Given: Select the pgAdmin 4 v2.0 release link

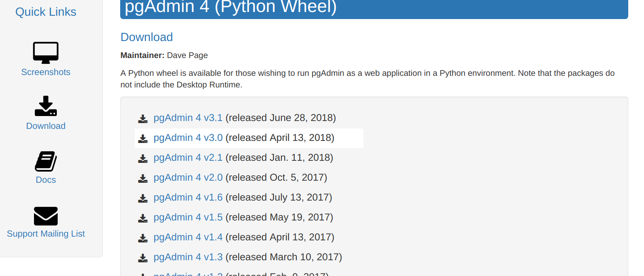Looking at the screenshot, I should pyautogui.click(x=188, y=177).
